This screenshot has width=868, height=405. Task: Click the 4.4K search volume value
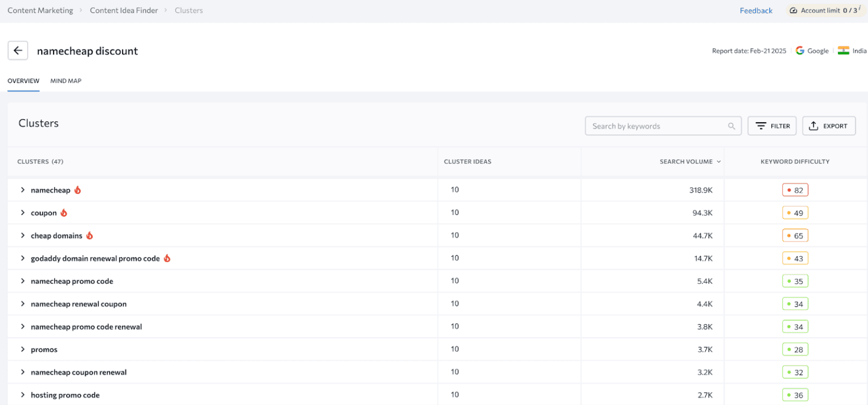click(x=705, y=304)
